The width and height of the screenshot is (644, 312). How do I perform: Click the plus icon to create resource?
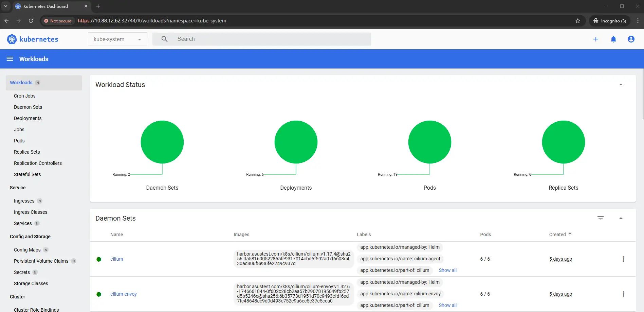[595, 39]
